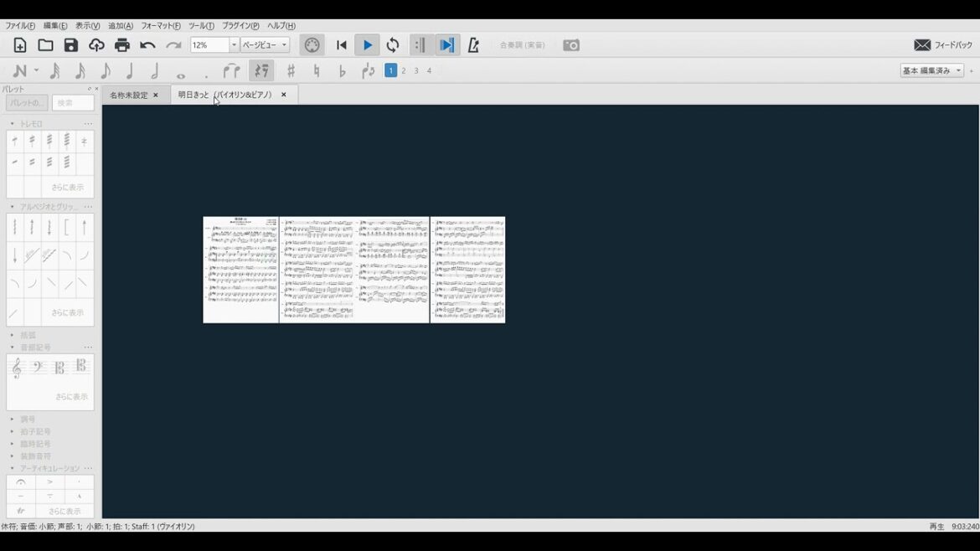Open the page view mode dropdown
This screenshot has width=980, height=551.
point(284,45)
